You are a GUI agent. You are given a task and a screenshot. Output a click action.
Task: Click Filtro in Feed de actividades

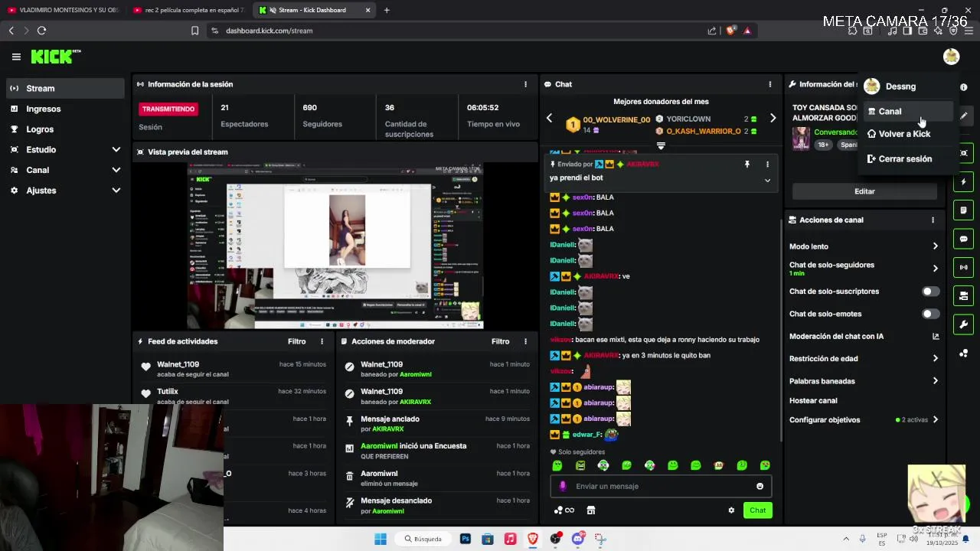pyautogui.click(x=296, y=341)
